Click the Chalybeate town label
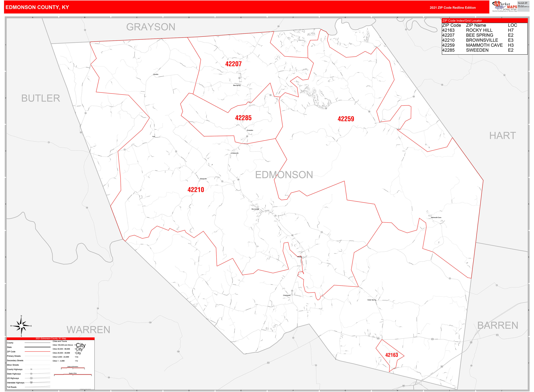Viewport: 534px width, 392px height. point(287,295)
